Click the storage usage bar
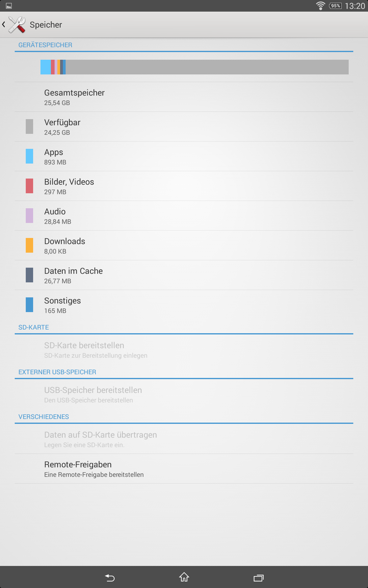 (194, 67)
